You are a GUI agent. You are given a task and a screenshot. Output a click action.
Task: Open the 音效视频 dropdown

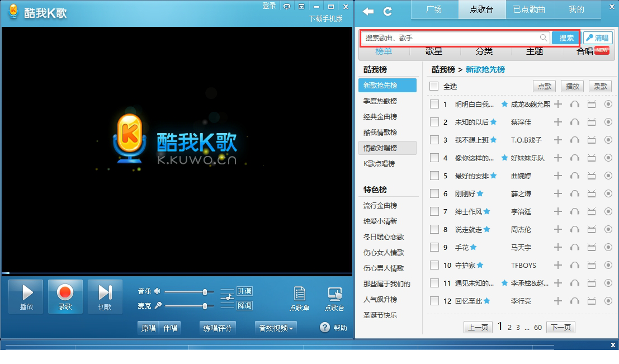point(275,328)
